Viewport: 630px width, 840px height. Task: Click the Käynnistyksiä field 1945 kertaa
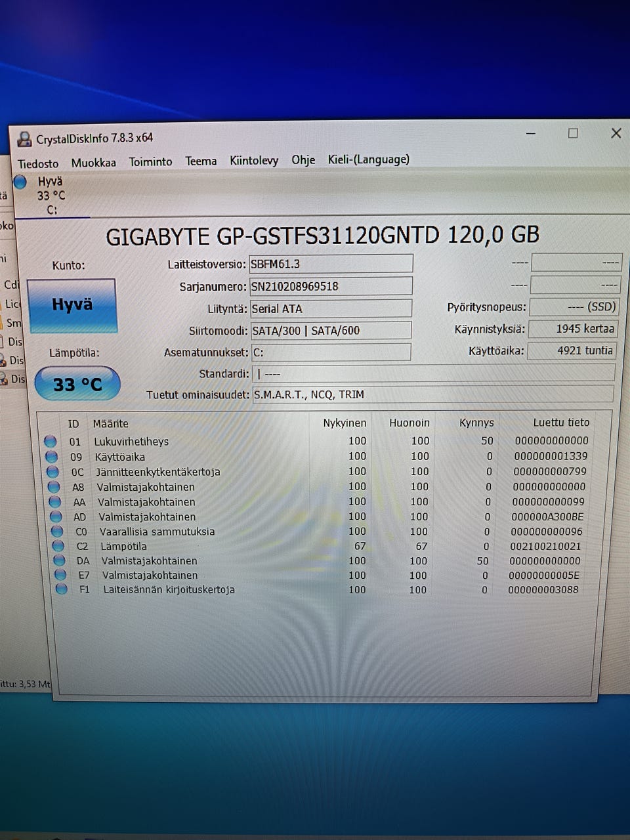pos(573,328)
